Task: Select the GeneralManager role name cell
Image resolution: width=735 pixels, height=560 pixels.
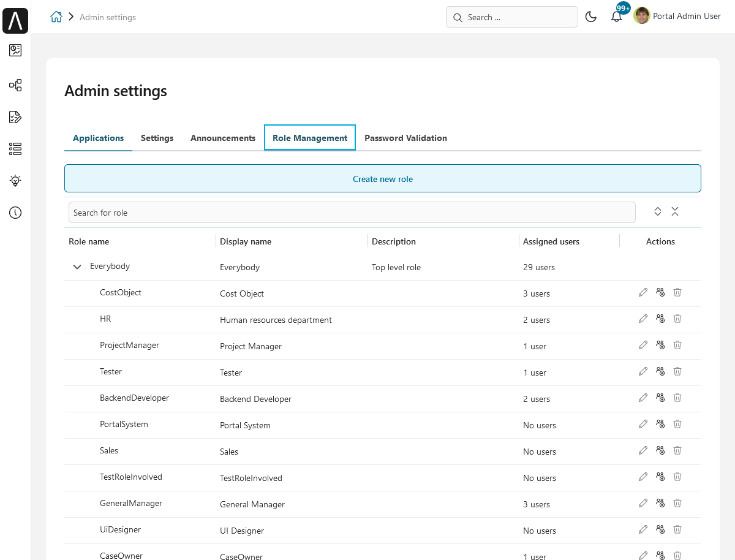Action: [131, 503]
